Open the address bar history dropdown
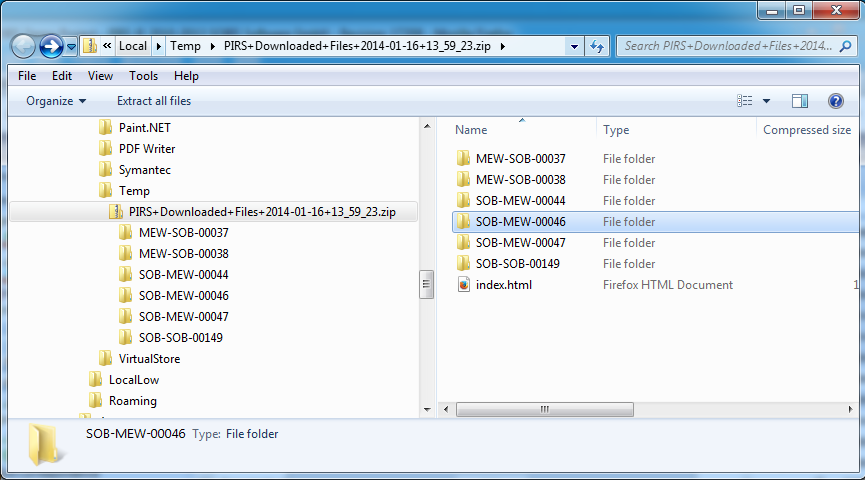Image resolution: width=865 pixels, height=480 pixels. coord(574,46)
